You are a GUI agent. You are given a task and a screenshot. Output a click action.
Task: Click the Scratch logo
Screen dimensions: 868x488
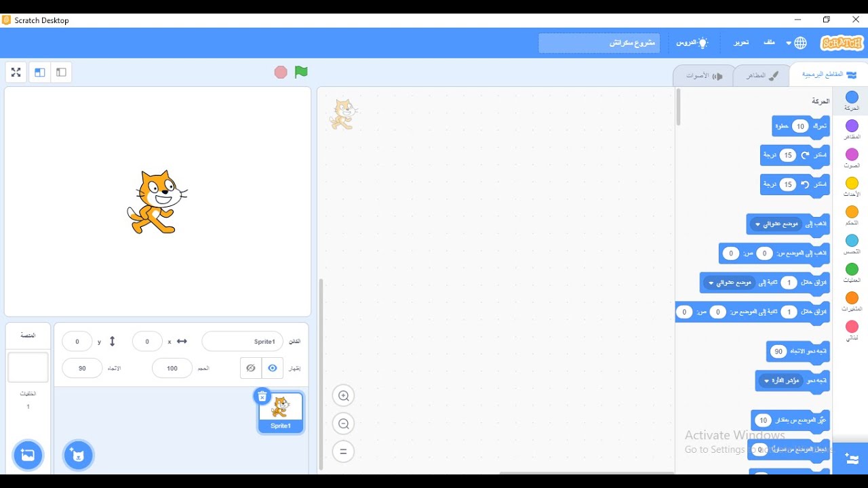tap(842, 43)
